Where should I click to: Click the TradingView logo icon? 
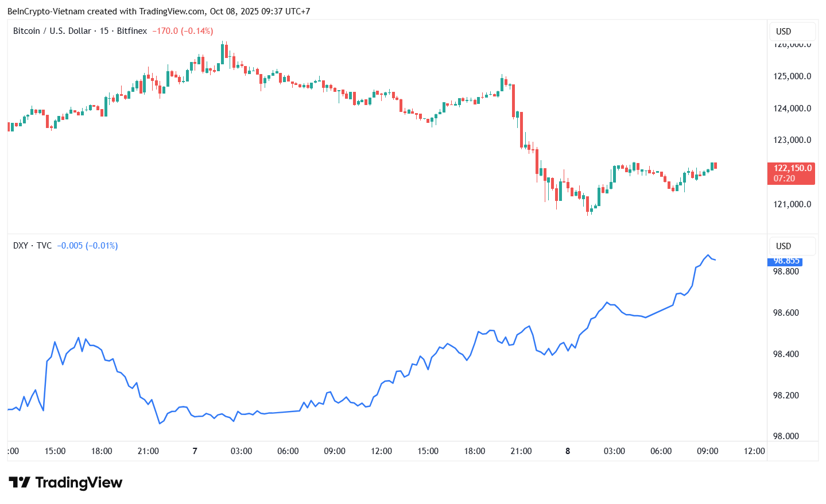[x=19, y=483]
